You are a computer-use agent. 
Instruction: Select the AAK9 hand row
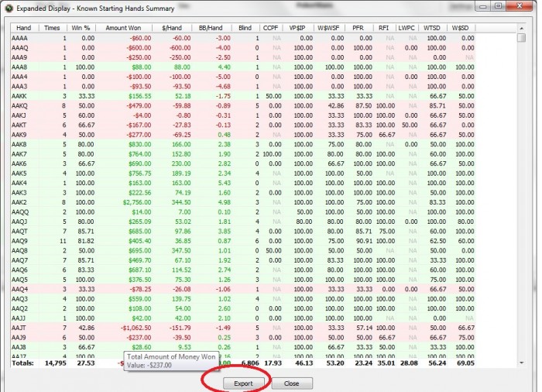click(243, 135)
